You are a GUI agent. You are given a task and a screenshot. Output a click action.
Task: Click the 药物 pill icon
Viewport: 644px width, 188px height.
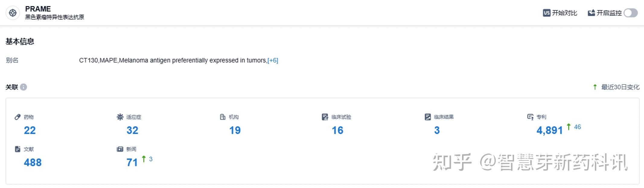pos(18,117)
